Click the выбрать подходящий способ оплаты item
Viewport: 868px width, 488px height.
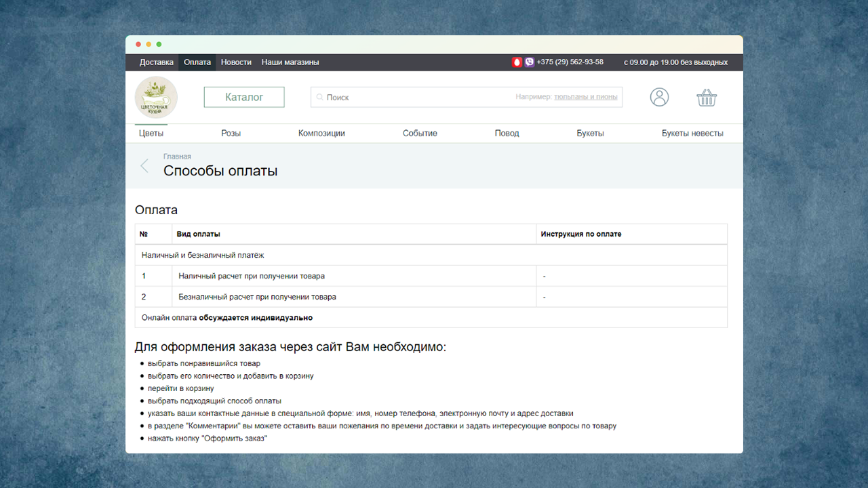click(x=214, y=401)
